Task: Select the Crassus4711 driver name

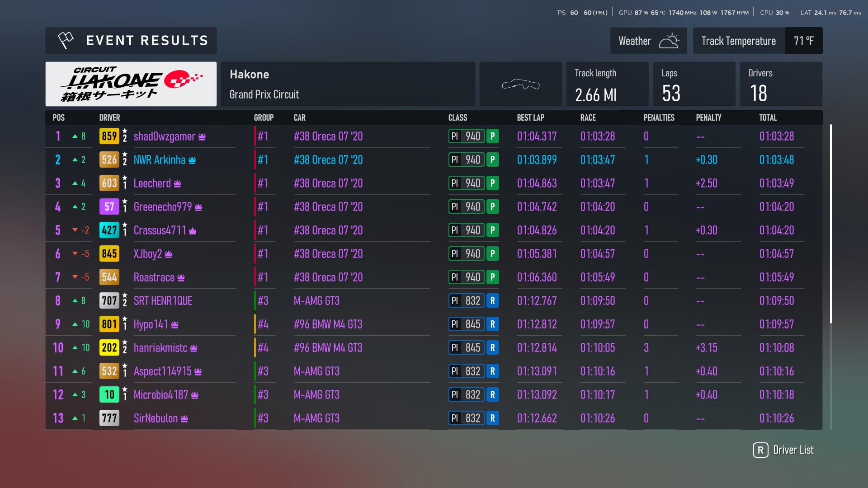Action: coord(160,230)
